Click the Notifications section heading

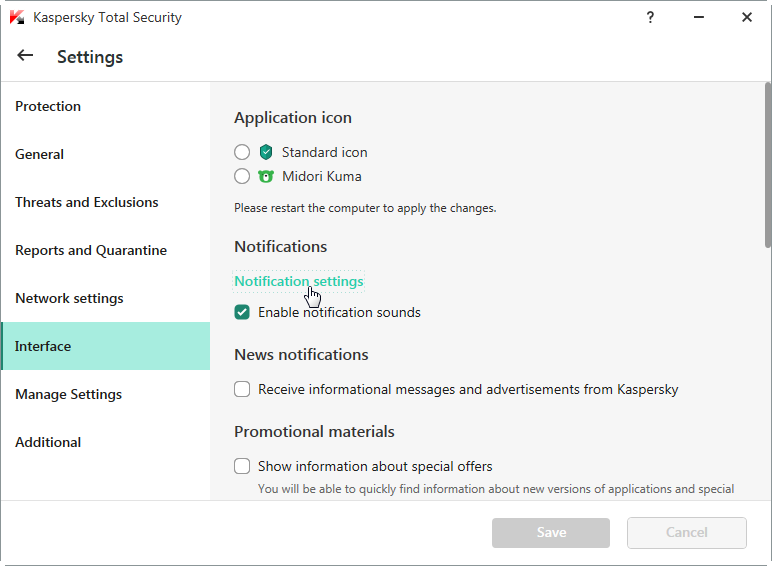pyautogui.click(x=280, y=247)
